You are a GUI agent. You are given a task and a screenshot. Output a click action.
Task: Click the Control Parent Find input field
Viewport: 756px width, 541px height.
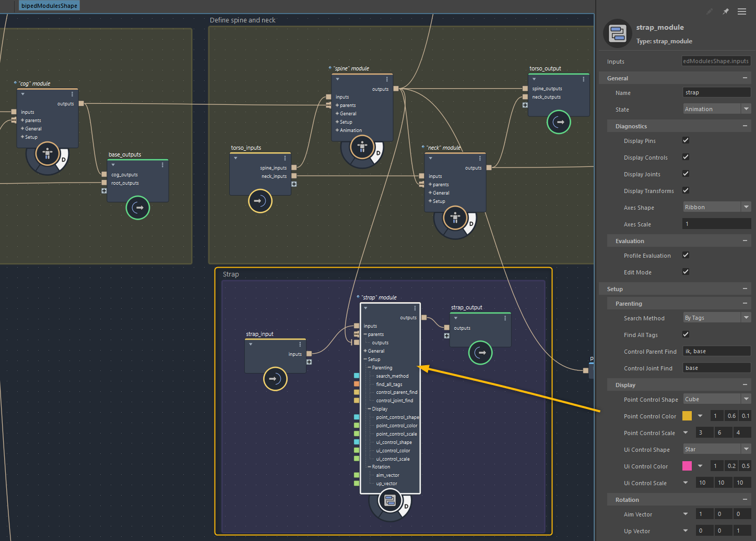(716, 351)
